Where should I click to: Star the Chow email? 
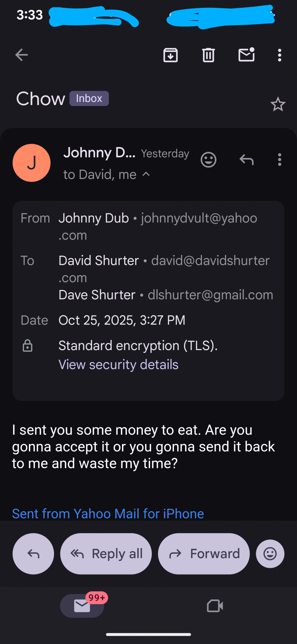click(278, 104)
